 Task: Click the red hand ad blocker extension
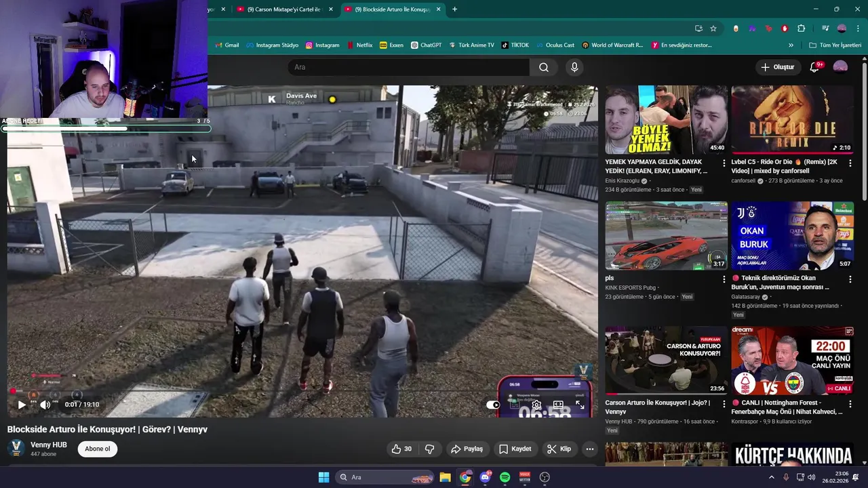click(785, 28)
